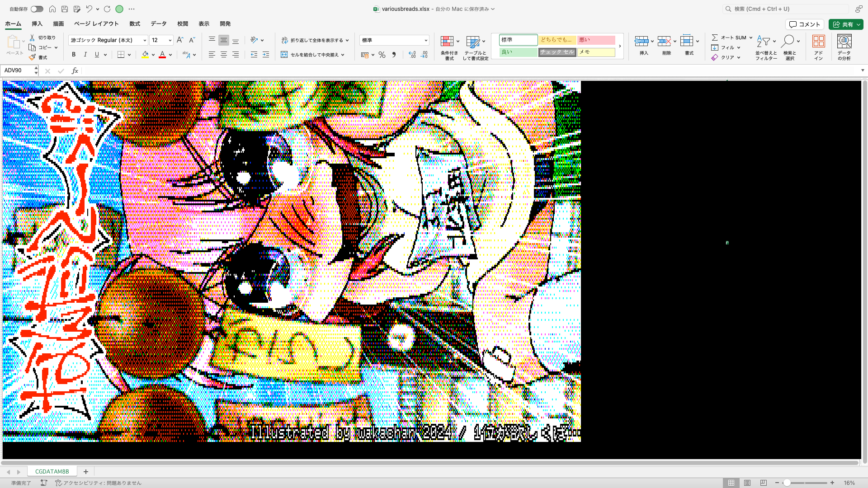868x488 pixels.
Task: Apply percent style
Action: 382,55
